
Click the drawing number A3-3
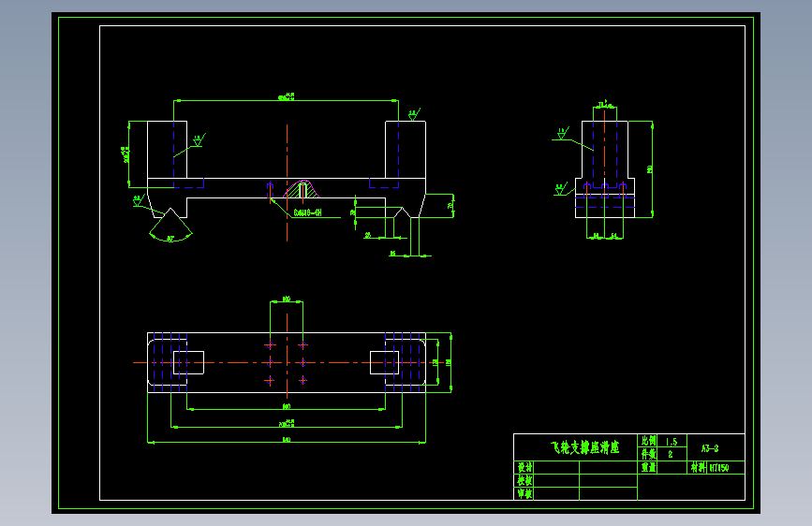pos(710,448)
